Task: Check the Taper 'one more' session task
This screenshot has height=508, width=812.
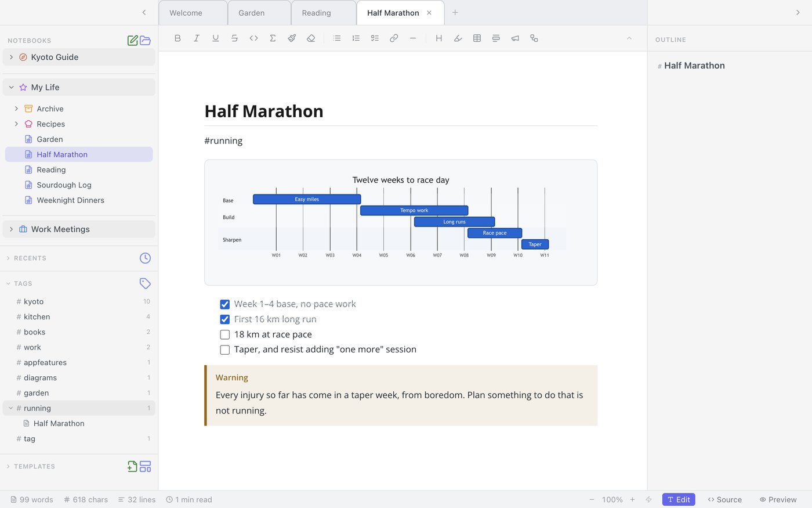Action: coord(225,350)
